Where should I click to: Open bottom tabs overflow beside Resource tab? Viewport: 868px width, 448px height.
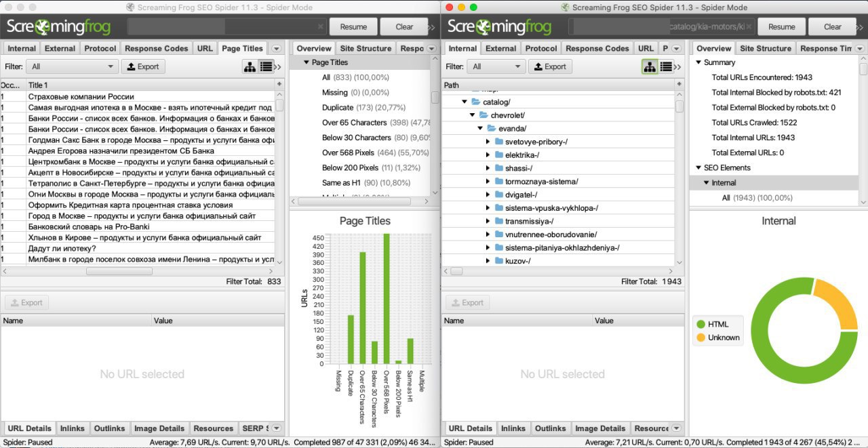[676, 428]
